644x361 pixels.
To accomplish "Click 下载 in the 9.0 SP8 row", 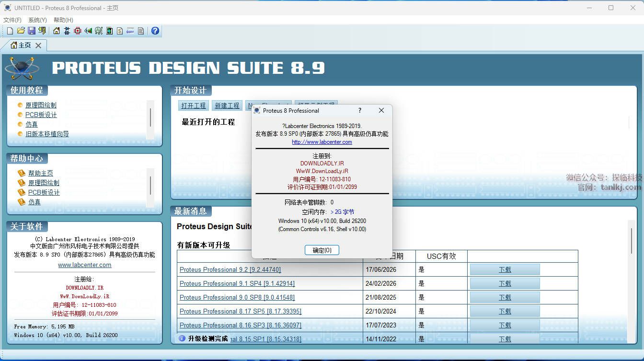I will (505, 297).
